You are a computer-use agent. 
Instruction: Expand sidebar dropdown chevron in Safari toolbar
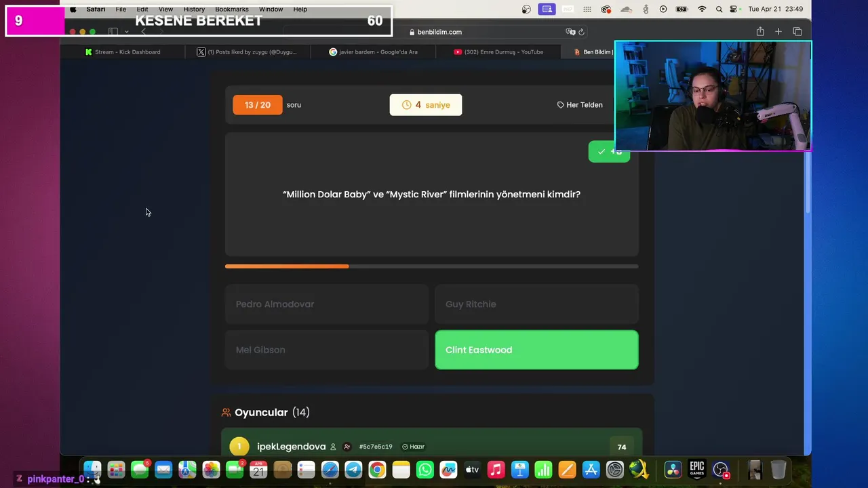click(x=126, y=32)
